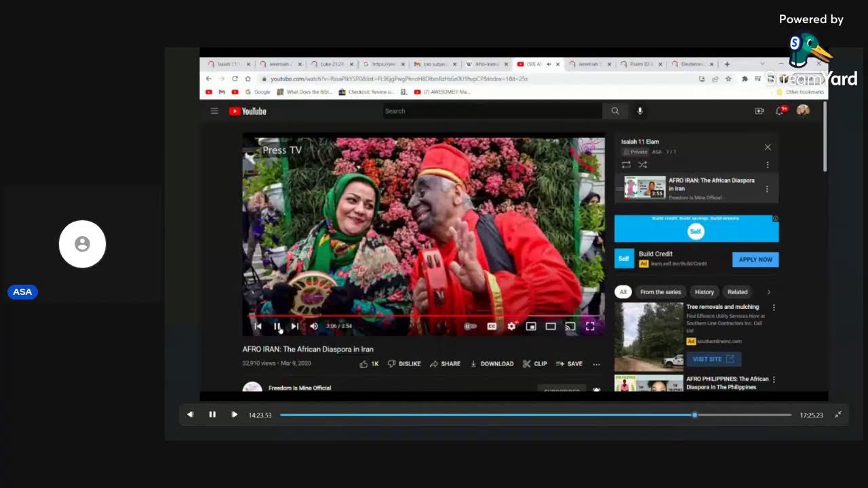Image resolution: width=868 pixels, height=488 pixels.
Task: Click the SHARE button
Action: coord(445,364)
